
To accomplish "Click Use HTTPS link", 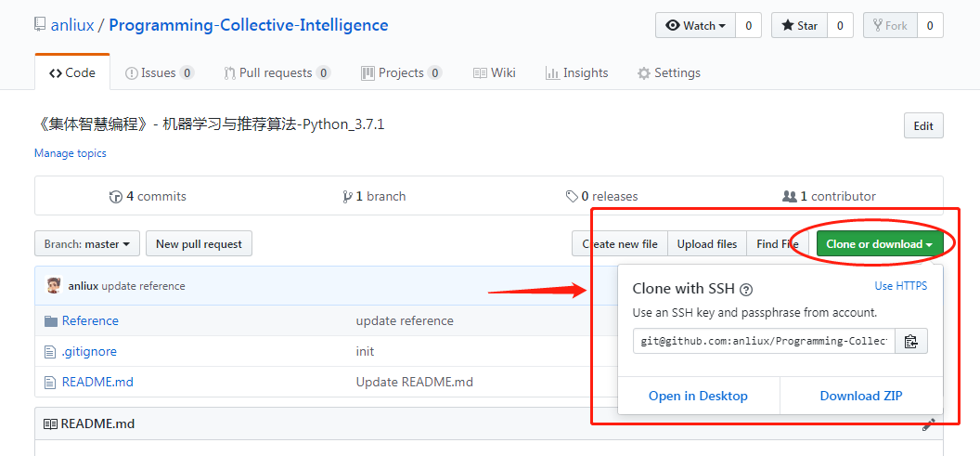I will [900, 286].
